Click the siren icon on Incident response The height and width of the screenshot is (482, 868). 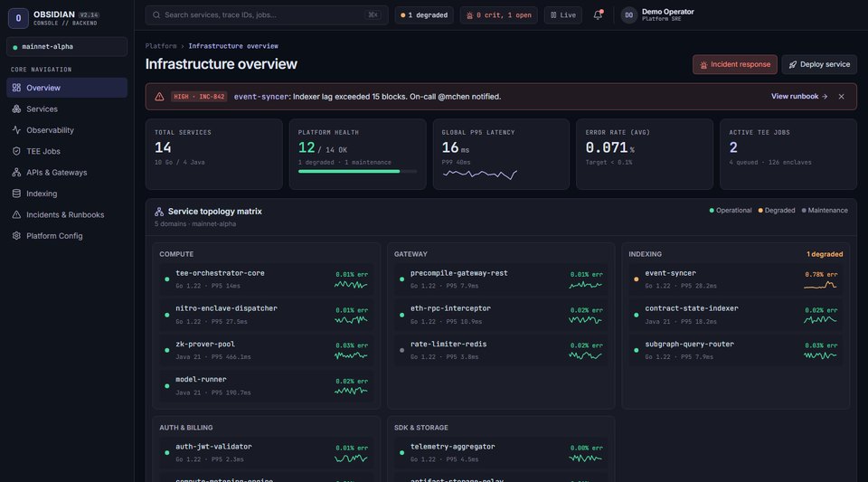pos(703,65)
